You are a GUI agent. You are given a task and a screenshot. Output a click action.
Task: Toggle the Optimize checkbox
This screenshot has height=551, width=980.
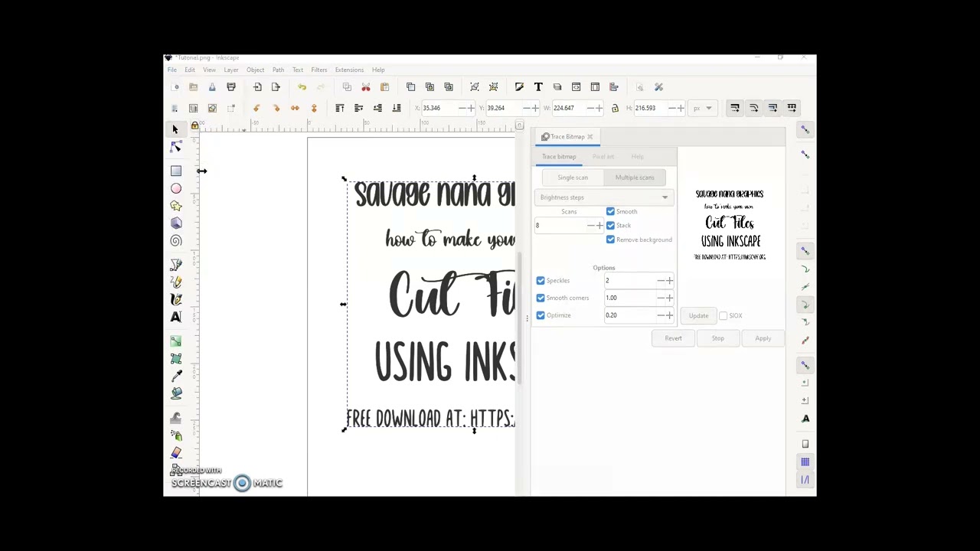pos(541,315)
